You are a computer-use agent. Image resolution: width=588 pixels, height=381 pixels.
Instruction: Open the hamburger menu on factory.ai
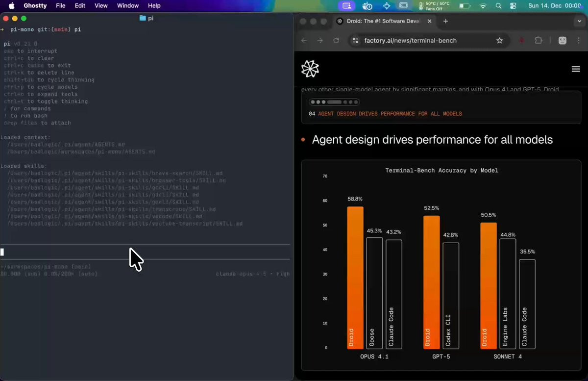pos(576,69)
